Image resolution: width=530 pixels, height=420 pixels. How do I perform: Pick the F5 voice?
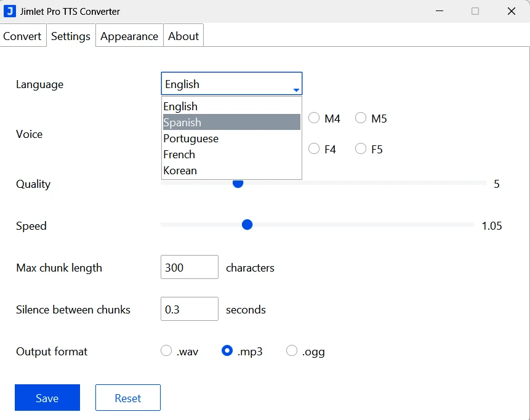(360, 148)
